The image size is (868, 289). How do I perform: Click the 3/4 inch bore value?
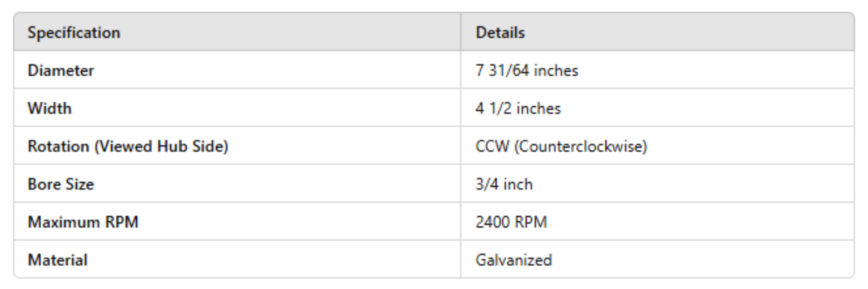point(504,185)
